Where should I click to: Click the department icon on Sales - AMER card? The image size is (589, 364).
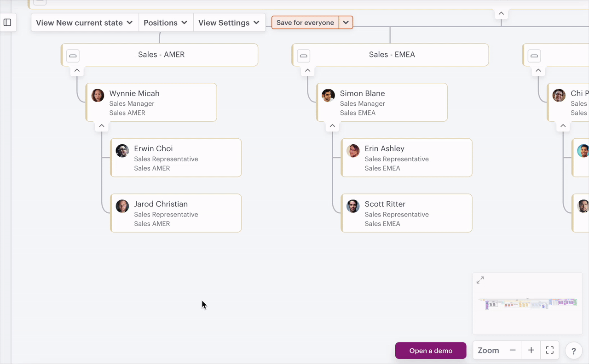tap(73, 56)
